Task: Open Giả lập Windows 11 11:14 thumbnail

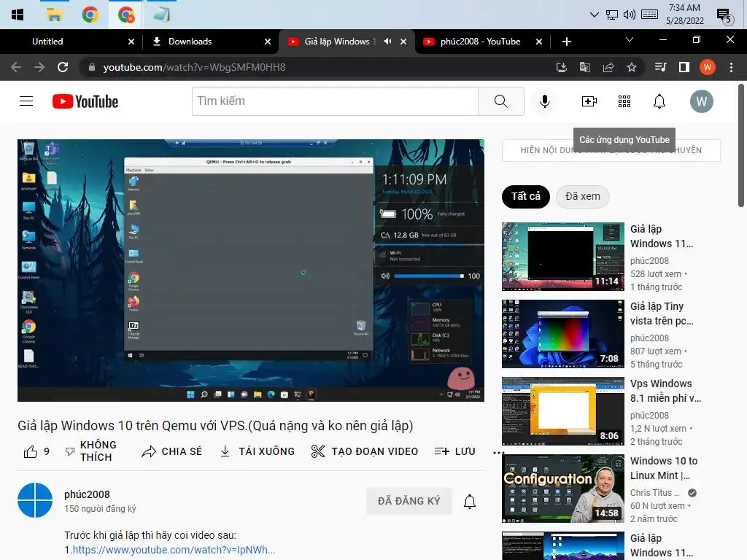Action: [x=563, y=256]
